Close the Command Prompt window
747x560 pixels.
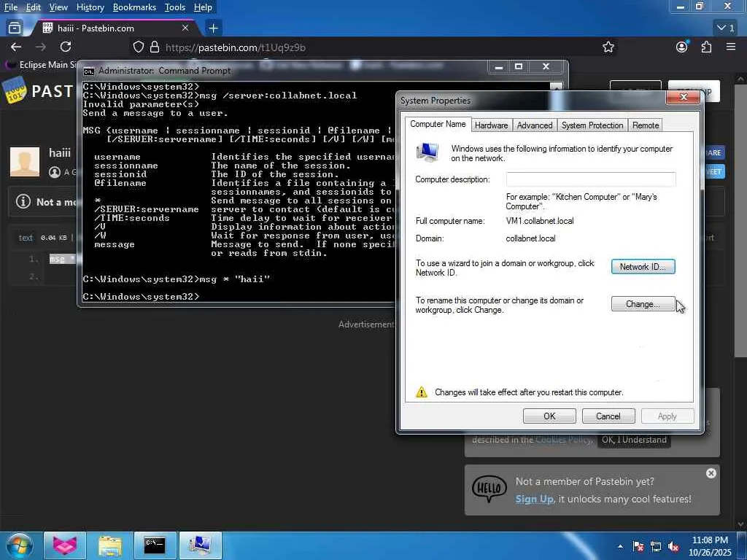(546, 66)
